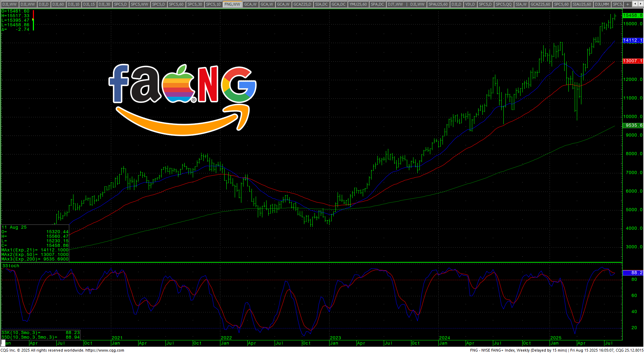Open the SPC5,WW tab
This screenshot has width=644, height=353.
coord(140,4)
